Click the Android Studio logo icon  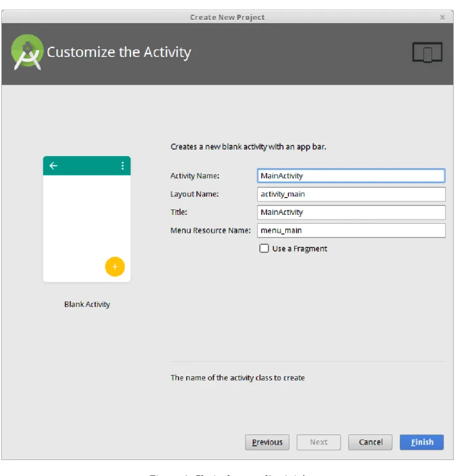(x=27, y=52)
